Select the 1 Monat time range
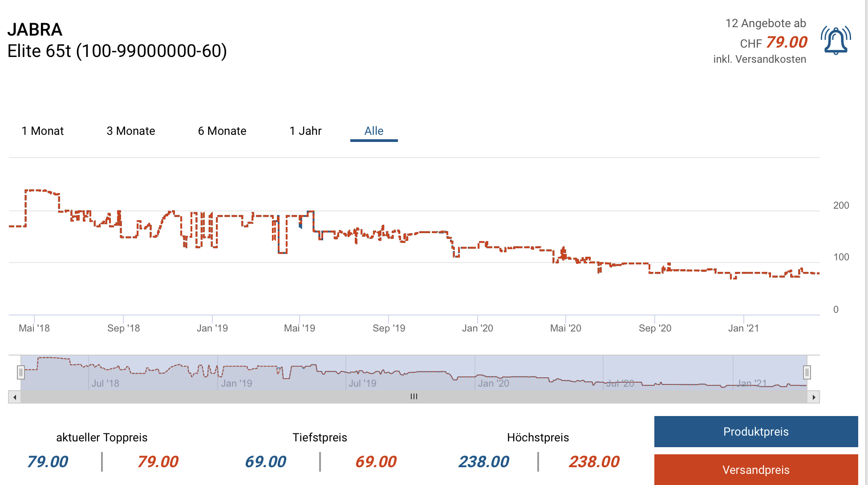 coord(43,131)
